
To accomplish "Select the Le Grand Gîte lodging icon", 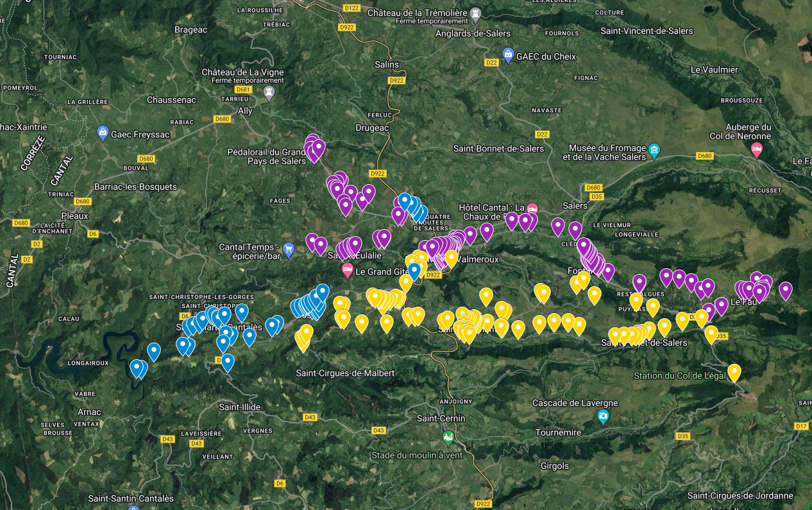I will click(x=348, y=271).
